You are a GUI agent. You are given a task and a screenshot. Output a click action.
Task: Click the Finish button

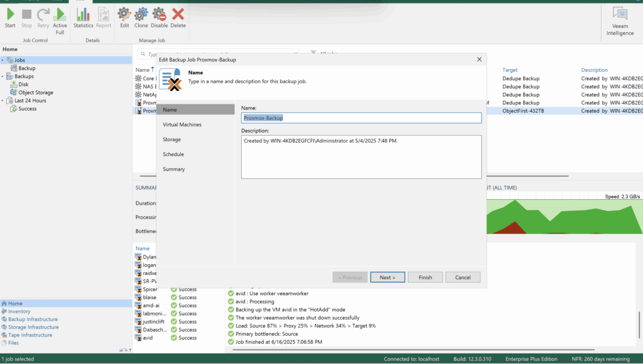(425, 278)
